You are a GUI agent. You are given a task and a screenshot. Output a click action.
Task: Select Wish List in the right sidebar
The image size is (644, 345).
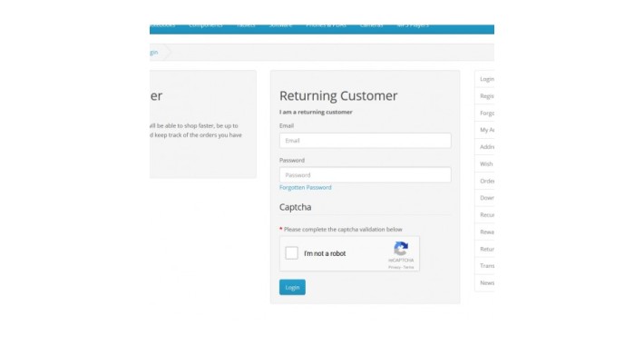pyautogui.click(x=484, y=163)
